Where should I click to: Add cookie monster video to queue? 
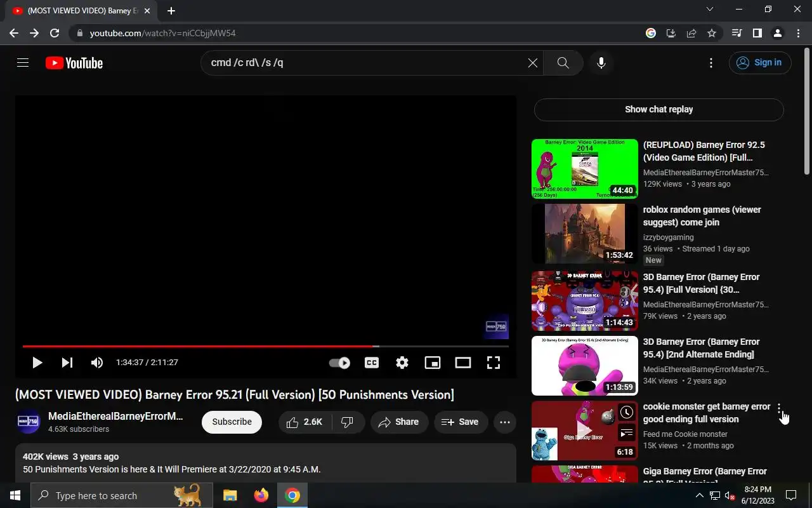point(626,434)
